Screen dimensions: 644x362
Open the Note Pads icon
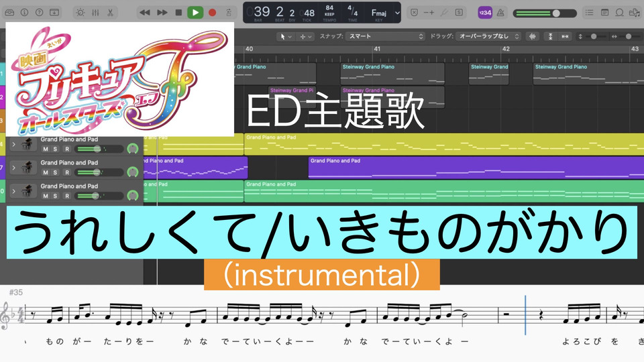point(604,13)
